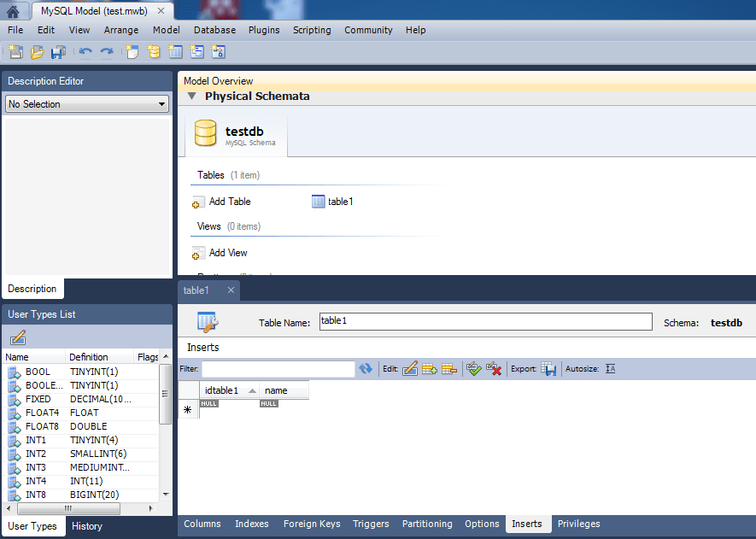
Task: Open the Model menu
Action: tap(167, 30)
